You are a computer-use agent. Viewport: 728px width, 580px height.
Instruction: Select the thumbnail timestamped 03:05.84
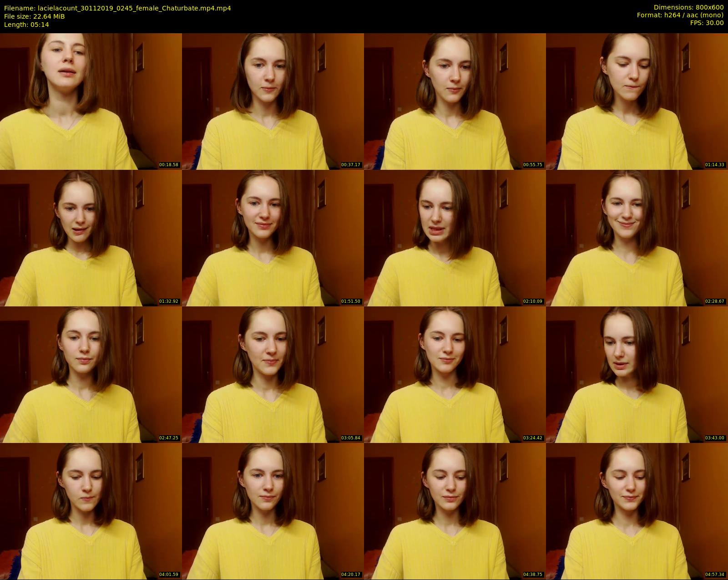(x=273, y=375)
